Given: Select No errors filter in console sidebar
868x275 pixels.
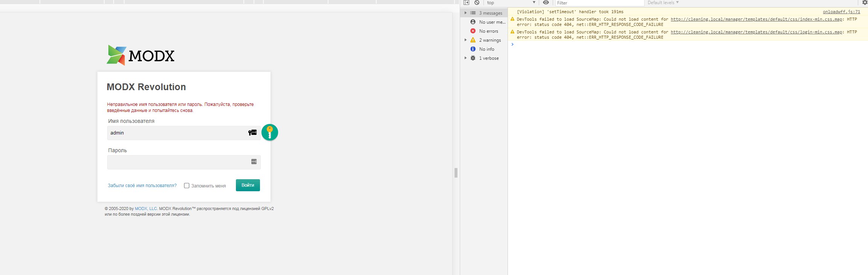Looking at the screenshot, I should (x=484, y=31).
